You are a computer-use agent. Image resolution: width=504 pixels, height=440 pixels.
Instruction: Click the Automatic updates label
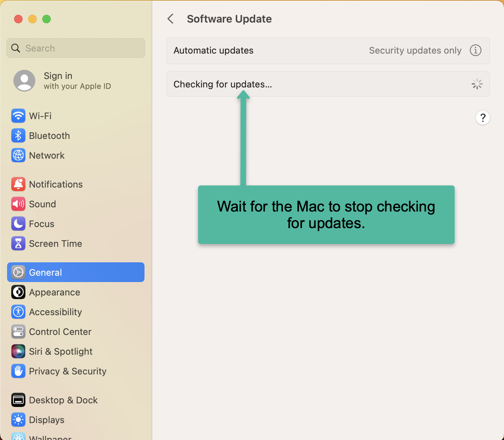tap(214, 50)
